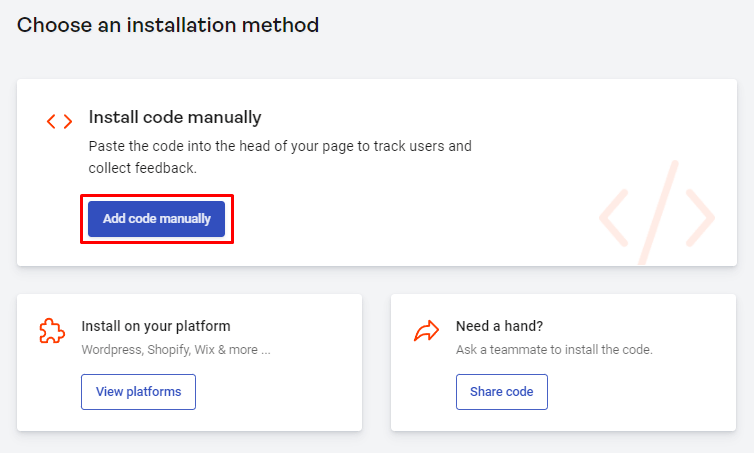Select the Install code manually heading
The height and width of the screenshot is (453, 754).
point(175,117)
